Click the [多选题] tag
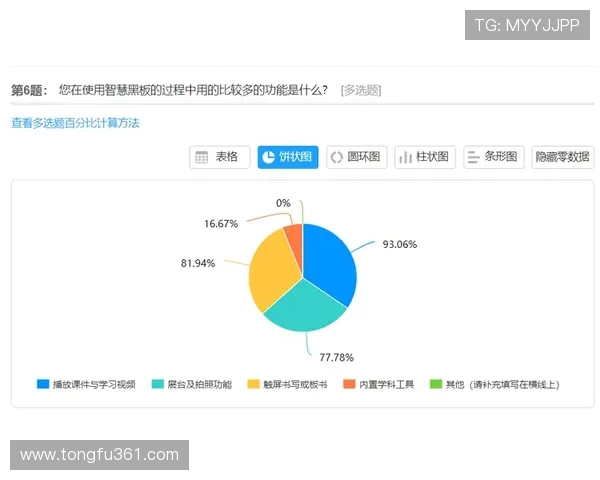Viewport: 600px width, 480px height. 361,90
